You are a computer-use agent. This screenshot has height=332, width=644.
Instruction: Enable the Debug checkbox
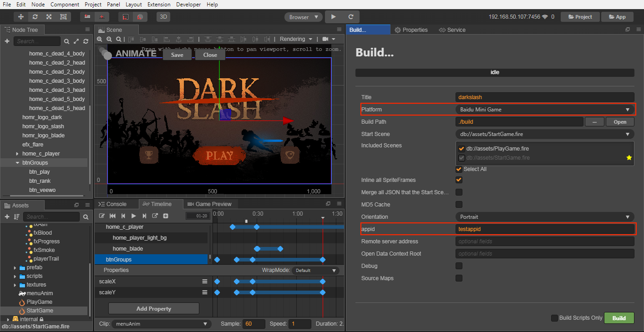coord(459,266)
